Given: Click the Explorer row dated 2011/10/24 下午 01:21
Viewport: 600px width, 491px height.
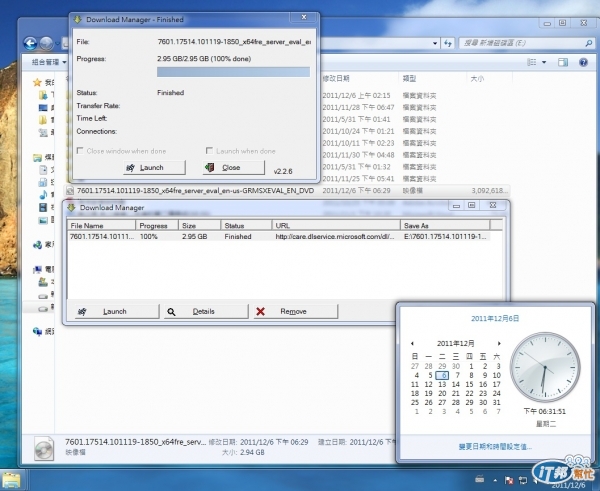Looking at the screenshot, I should click(x=287, y=131).
